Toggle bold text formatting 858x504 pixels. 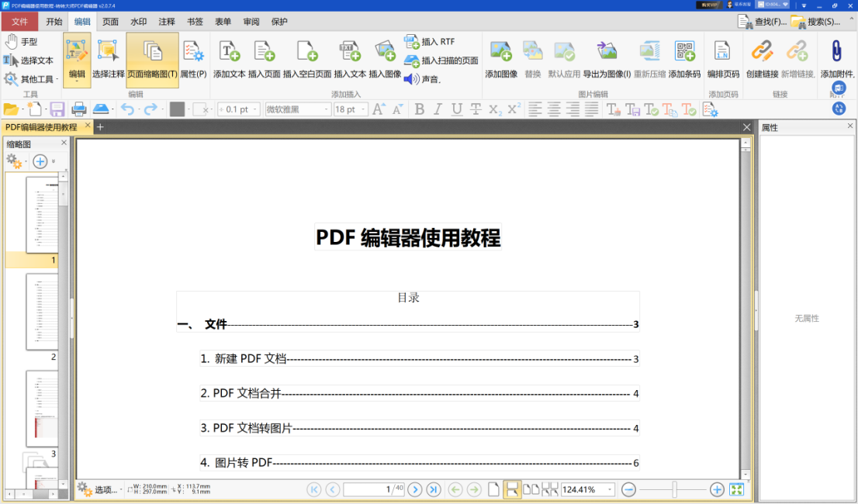pyautogui.click(x=419, y=109)
